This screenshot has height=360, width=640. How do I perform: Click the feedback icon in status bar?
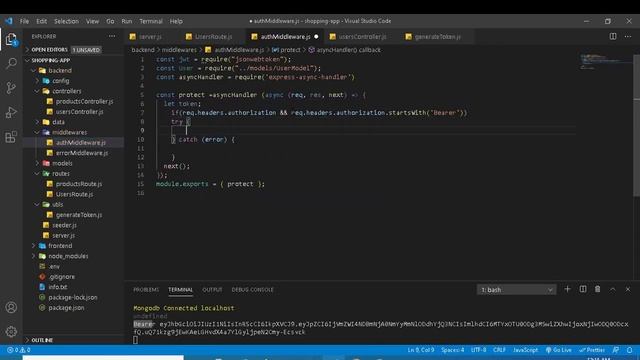tap(616, 350)
